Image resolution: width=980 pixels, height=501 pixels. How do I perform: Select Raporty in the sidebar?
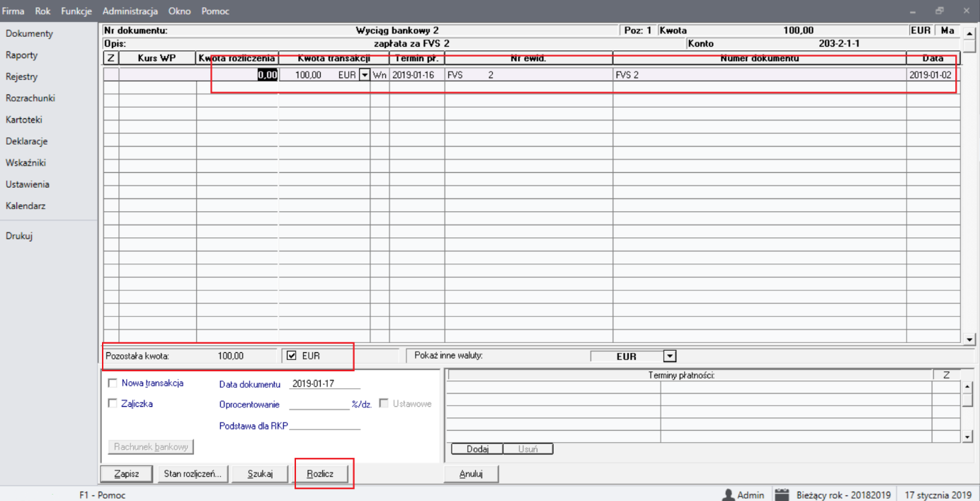[22, 55]
